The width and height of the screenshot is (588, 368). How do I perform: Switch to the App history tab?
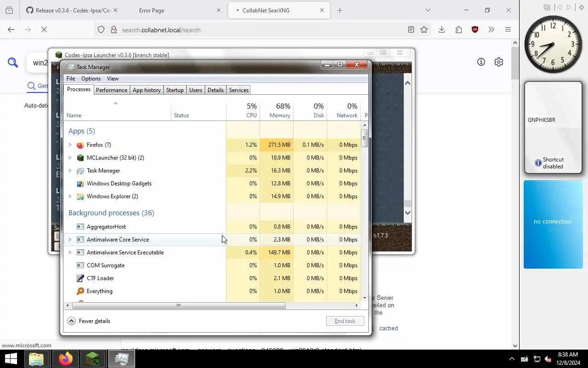click(147, 90)
